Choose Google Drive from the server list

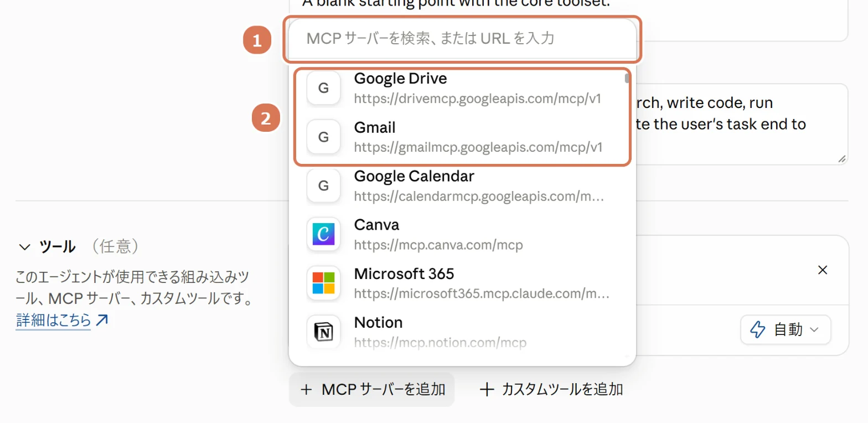pyautogui.click(x=462, y=88)
